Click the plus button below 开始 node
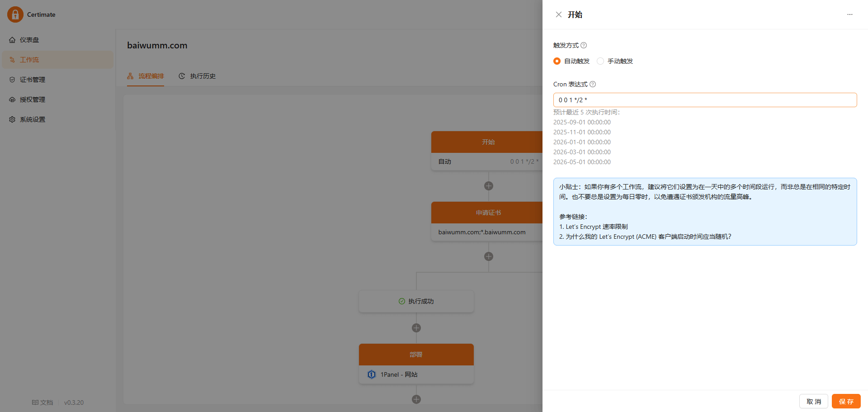Viewport: 868px width, 412px height. coord(489,186)
